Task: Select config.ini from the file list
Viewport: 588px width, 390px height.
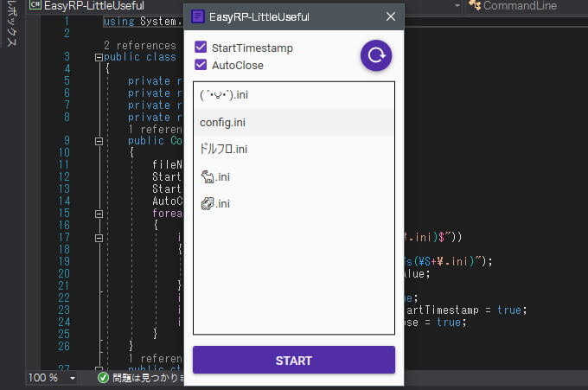Action: [293, 122]
